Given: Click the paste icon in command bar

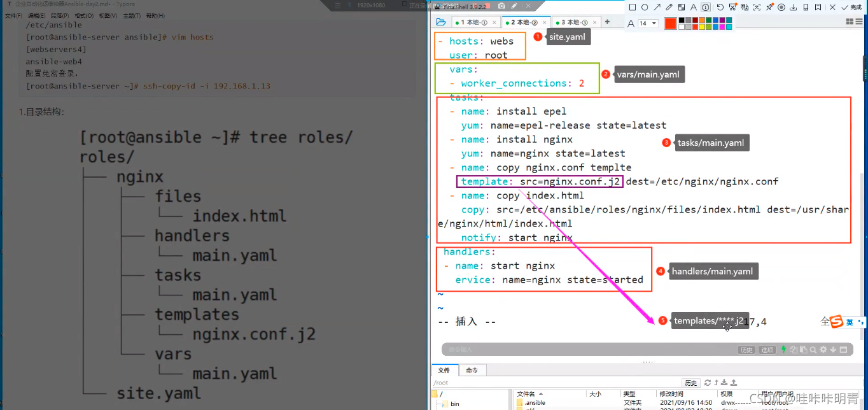Looking at the screenshot, I should [x=804, y=350].
